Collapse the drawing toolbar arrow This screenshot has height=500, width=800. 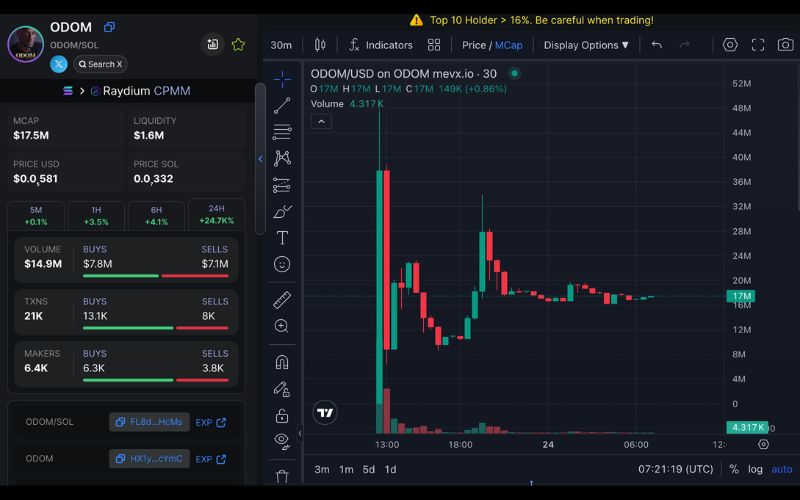(x=300, y=434)
